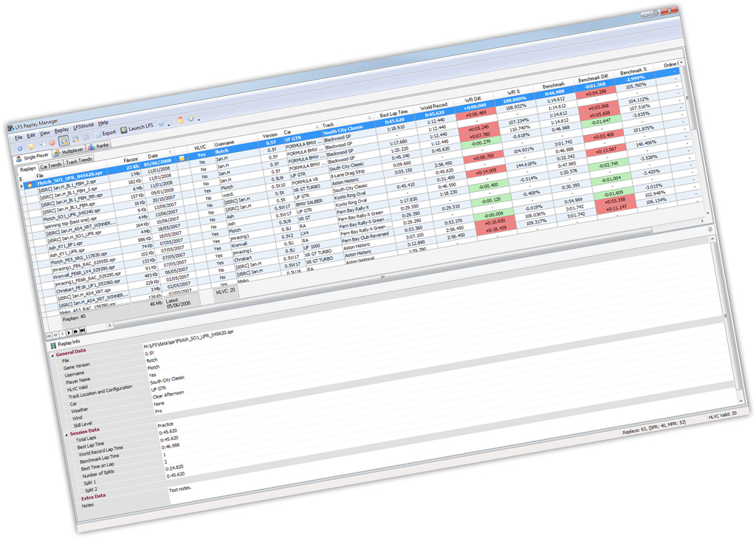Click the Filesize column header
This screenshot has width=756, height=539.
click(131, 159)
